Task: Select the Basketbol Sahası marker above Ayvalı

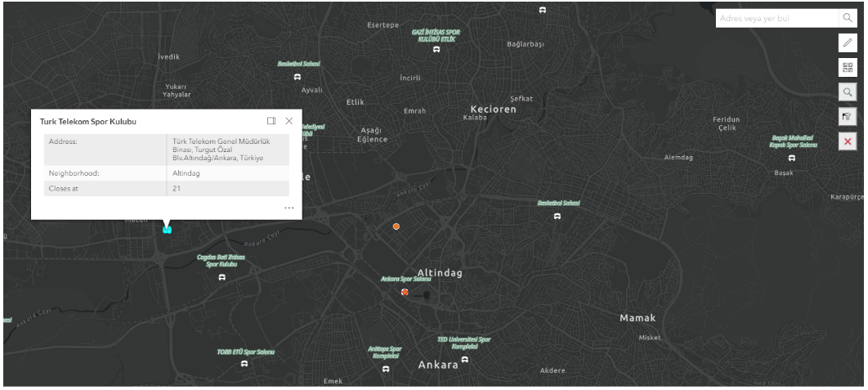Action: [298, 77]
